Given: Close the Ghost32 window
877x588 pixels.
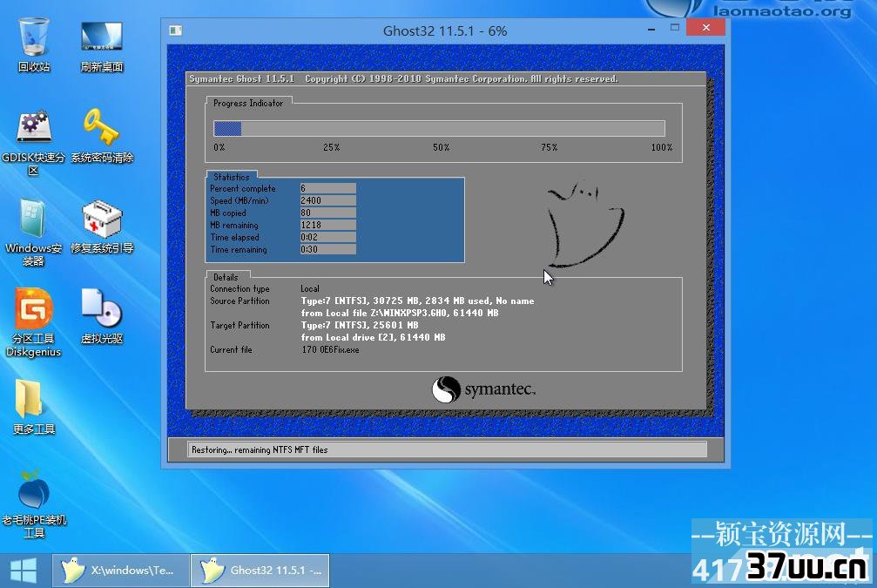Looking at the screenshot, I should tap(705, 27).
